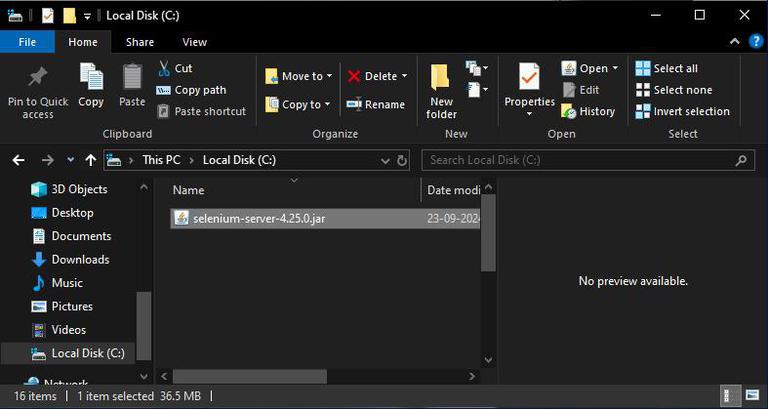
Task: Click the Open button in the ribbon
Action: 584,69
